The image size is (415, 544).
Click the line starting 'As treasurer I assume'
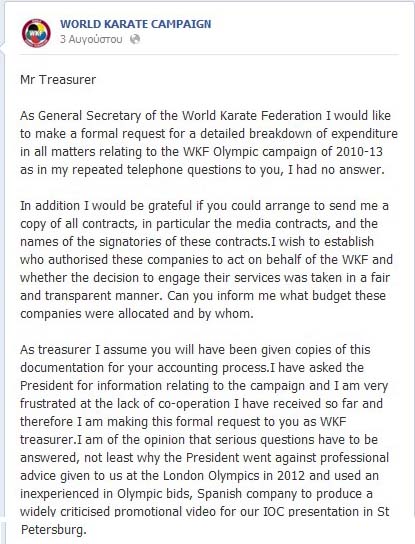coord(195,350)
